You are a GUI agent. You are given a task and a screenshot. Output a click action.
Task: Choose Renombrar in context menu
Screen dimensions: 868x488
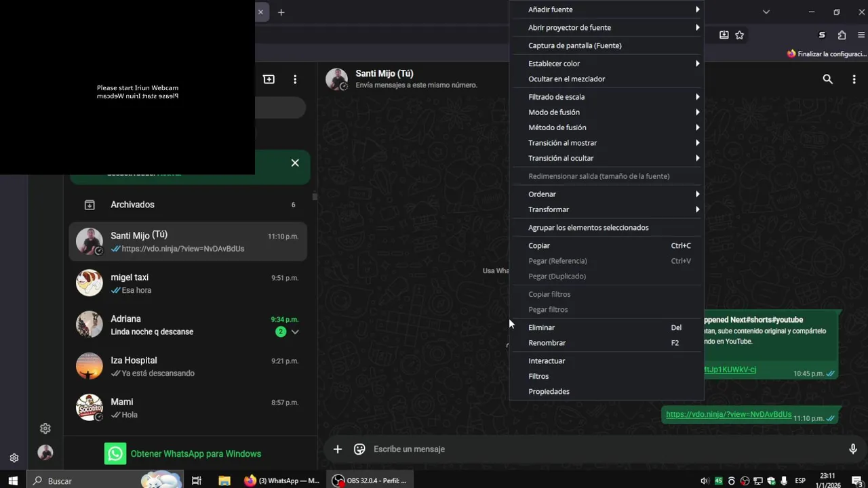[606, 343]
